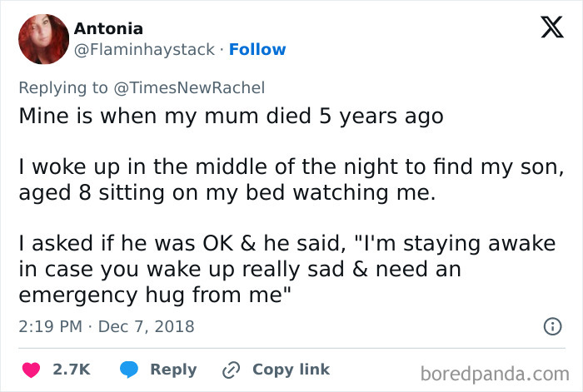Screen dimensions: 583x392
Task: Follow the Flaminhaystack account
Action: click(x=257, y=50)
